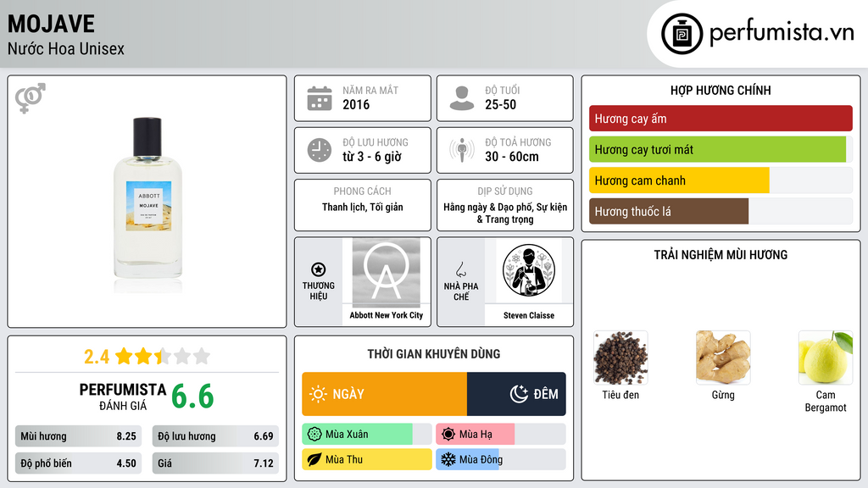Click the nose icon above Nhà pha chế
The height and width of the screenshot is (488, 868).
point(460,269)
